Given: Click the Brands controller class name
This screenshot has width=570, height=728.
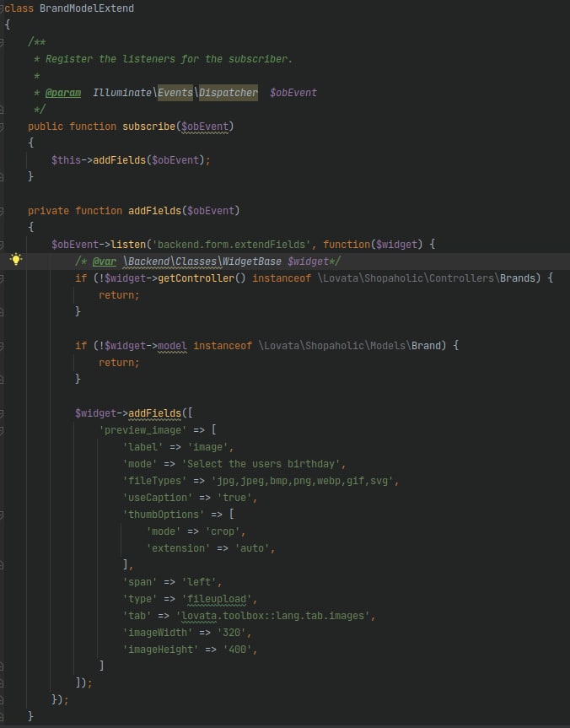Looking at the screenshot, I should [517, 278].
